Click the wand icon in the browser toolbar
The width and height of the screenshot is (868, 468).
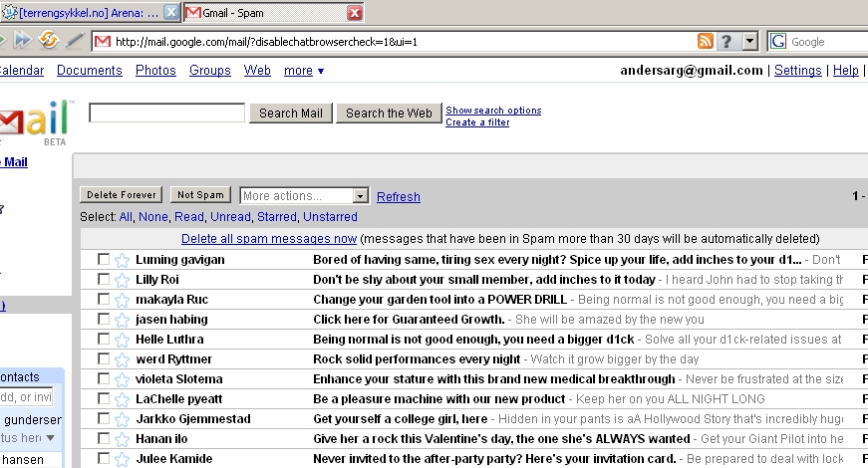pyautogui.click(x=75, y=40)
